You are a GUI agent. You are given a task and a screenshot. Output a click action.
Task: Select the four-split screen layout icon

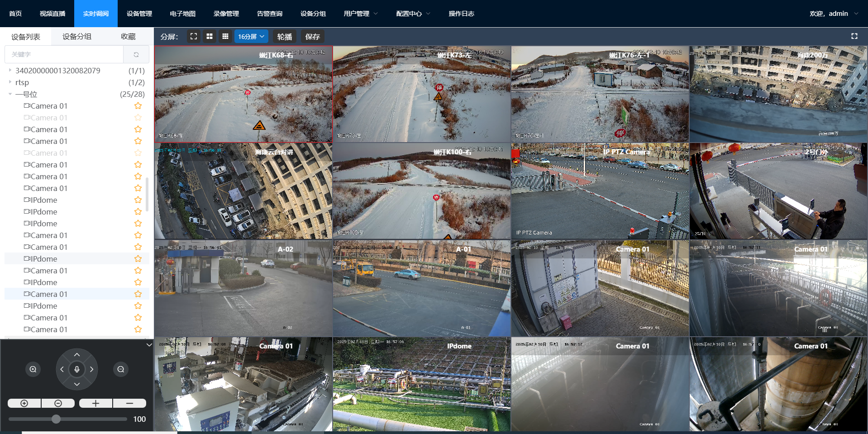[x=210, y=36]
